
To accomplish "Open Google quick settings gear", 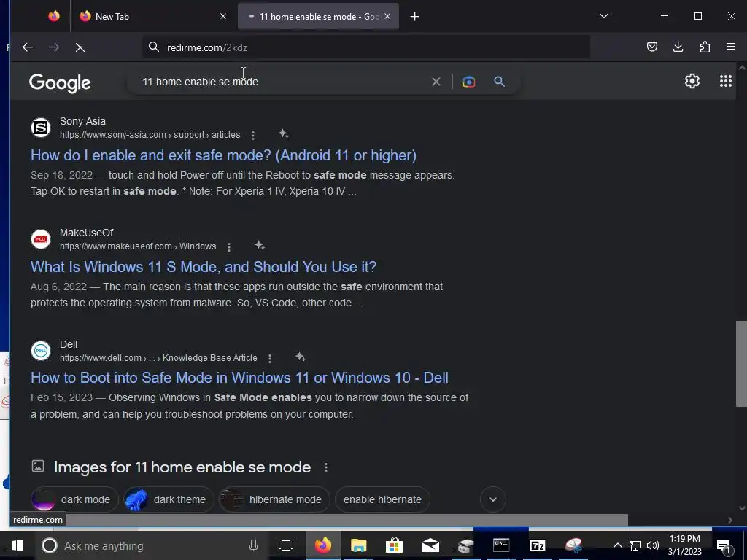I will [692, 81].
